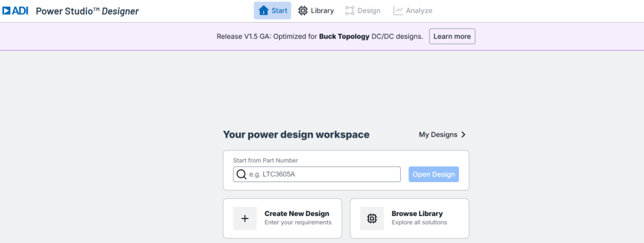Select the Analyze tab label
The height and width of the screenshot is (243, 644).
[x=419, y=11]
